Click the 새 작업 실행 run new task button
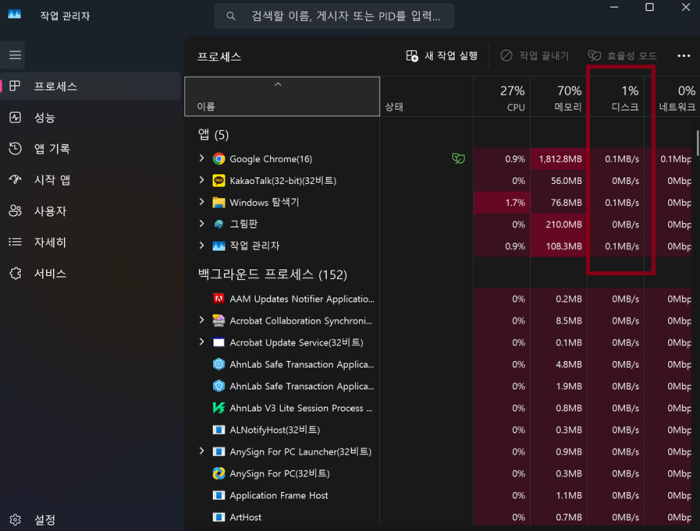The image size is (700, 531). tap(442, 56)
